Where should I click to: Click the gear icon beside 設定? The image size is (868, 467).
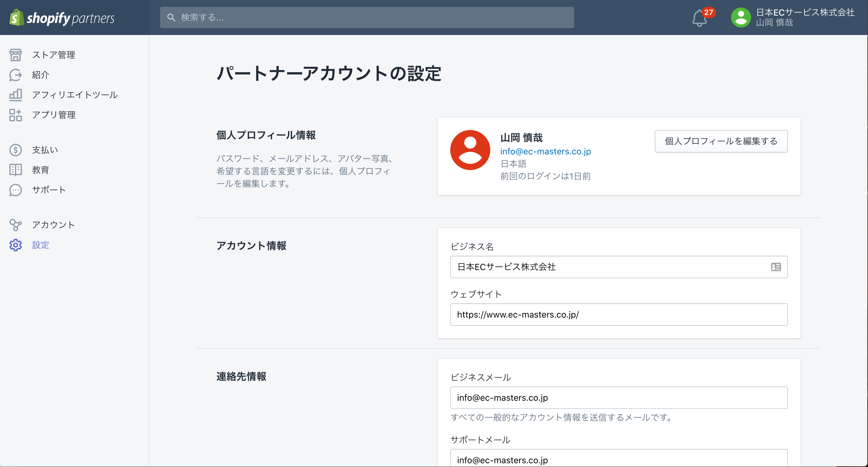point(16,245)
